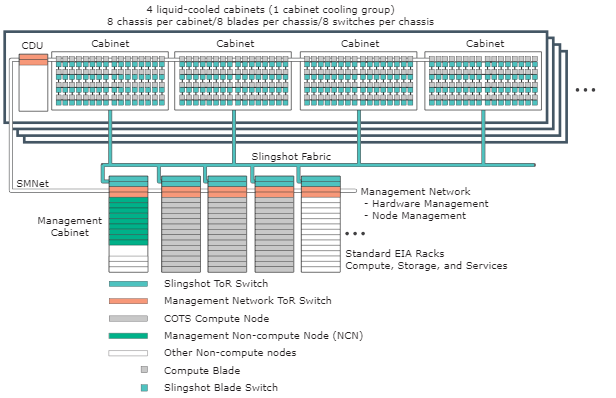616x398 pixels.
Task: Click the orange switch inside the CDU
Action: tap(33, 60)
